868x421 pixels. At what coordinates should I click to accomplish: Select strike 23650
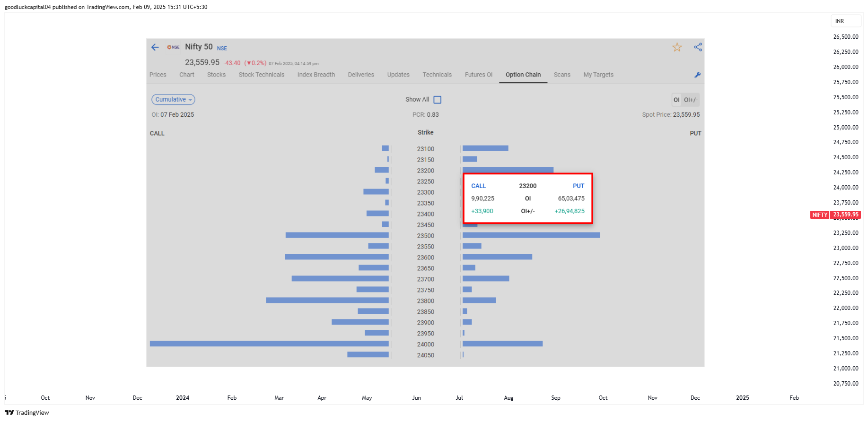click(425, 268)
